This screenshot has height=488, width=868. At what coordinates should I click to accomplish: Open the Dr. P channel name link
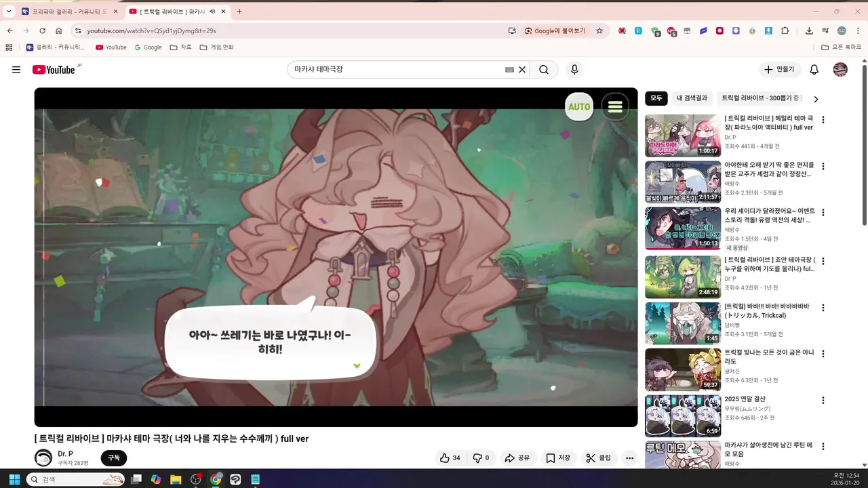[x=65, y=453]
